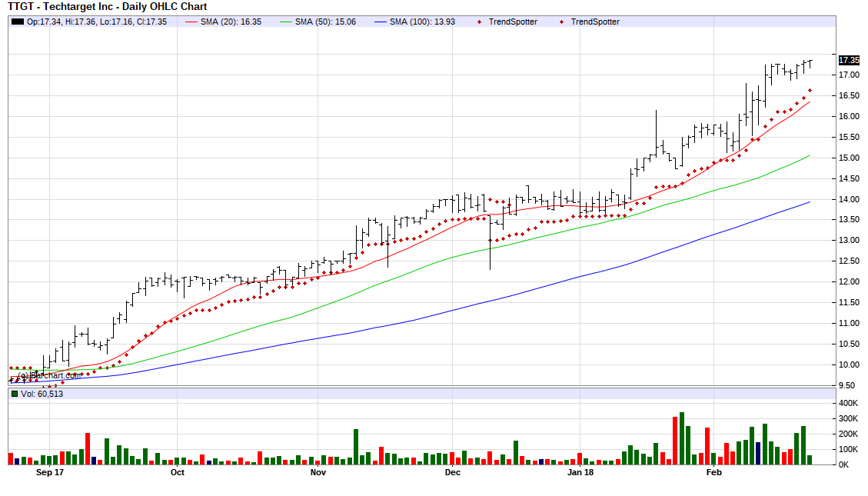Image resolution: width=868 pixels, height=496 pixels.
Task: Click the Oct date axis label
Action: pyautogui.click(x=177, y=473)
